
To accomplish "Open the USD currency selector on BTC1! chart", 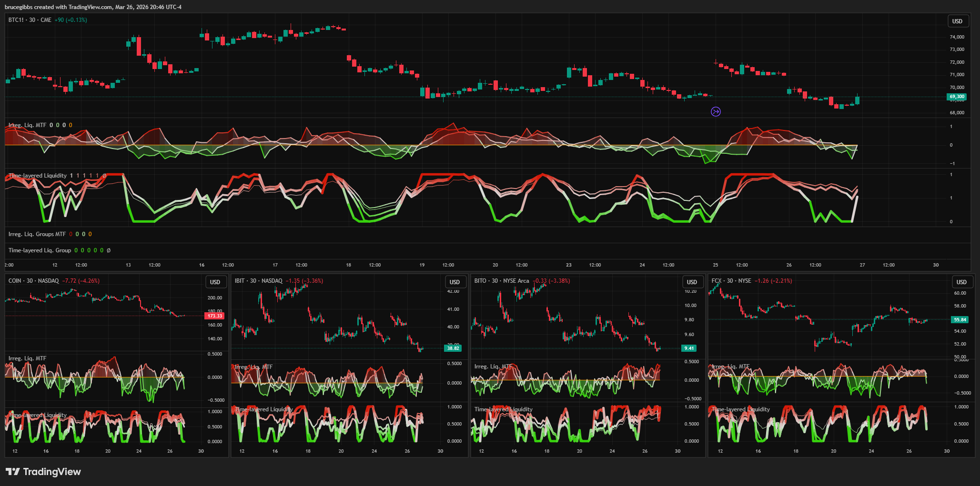I will [x=957, y=21].
